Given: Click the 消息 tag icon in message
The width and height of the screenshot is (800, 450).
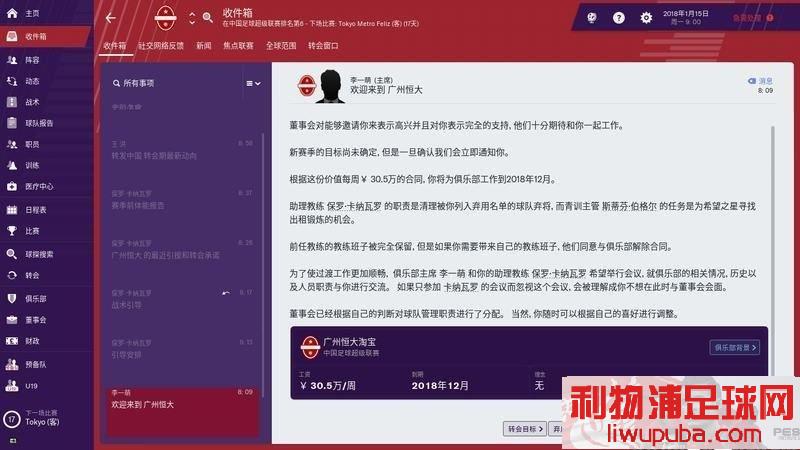Looking at the screenshot, I should point(752,81).
